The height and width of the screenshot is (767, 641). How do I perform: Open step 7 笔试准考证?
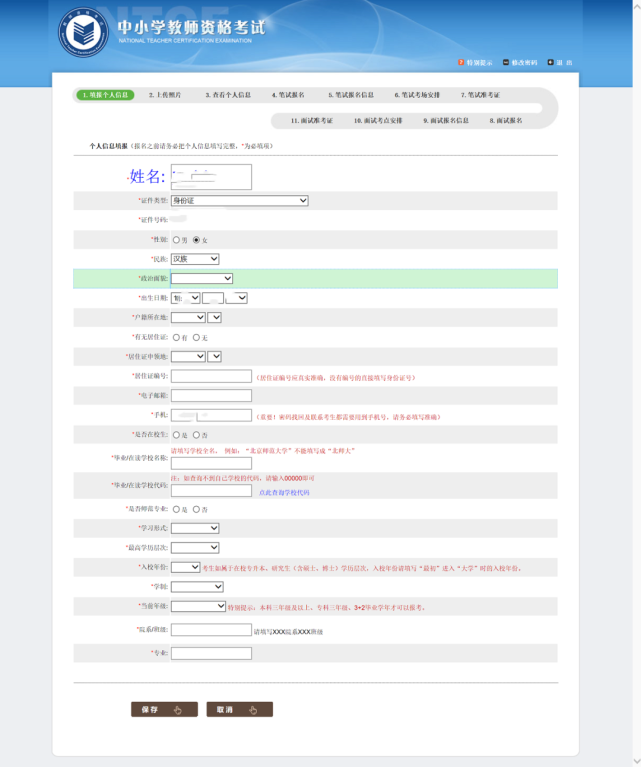coord(480,95)
